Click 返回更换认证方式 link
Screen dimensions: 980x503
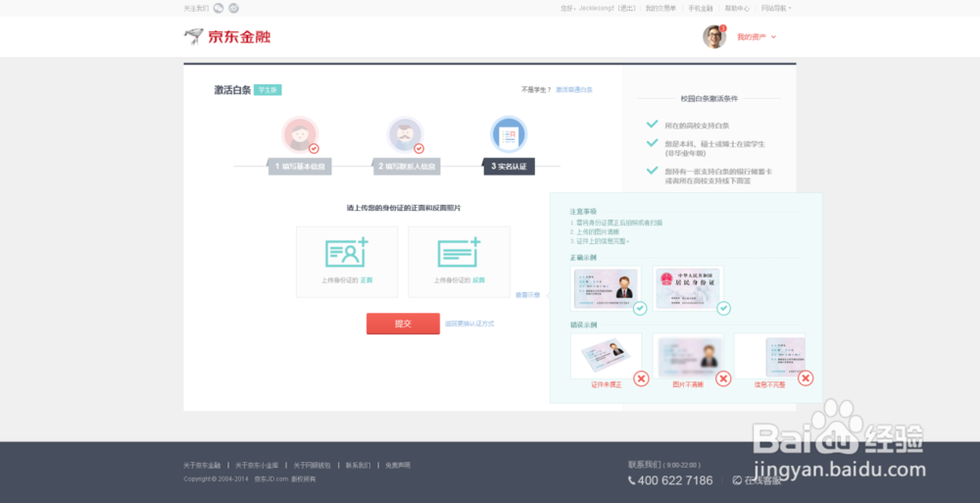coord(469,324)
